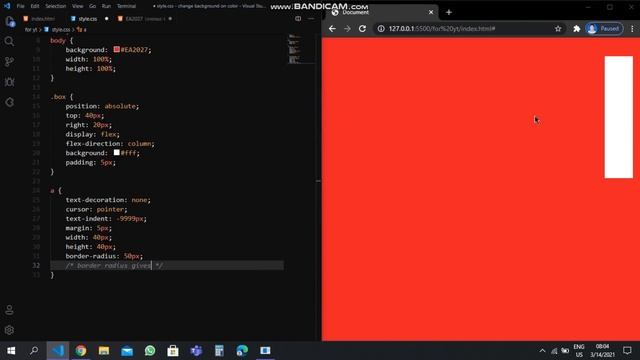Open the Go menu in VS Code
This screenshot has height=360, width=640.
93,6
